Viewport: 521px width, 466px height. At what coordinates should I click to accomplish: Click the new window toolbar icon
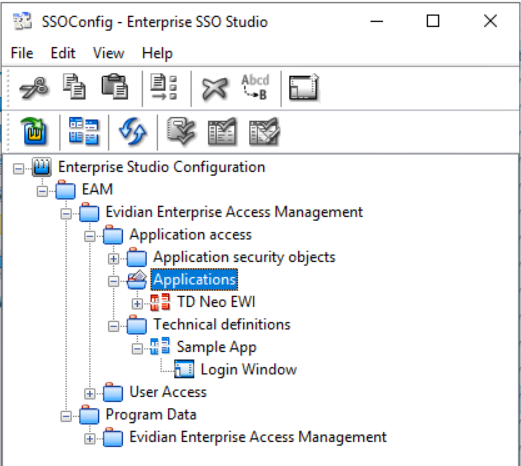[x=304, y=87]
